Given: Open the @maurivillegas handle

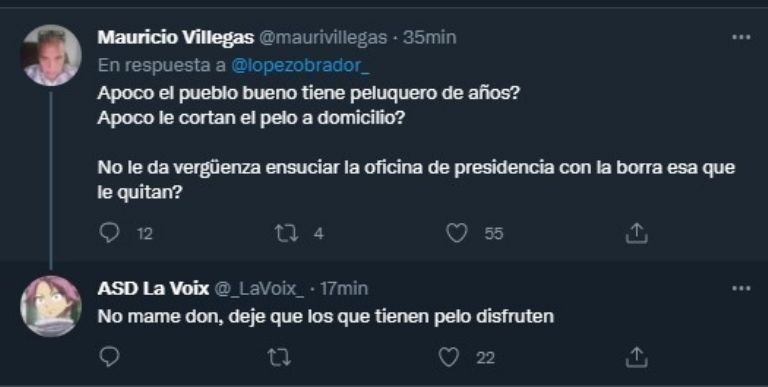Looking at the screenshot, I should pos(322,38).
